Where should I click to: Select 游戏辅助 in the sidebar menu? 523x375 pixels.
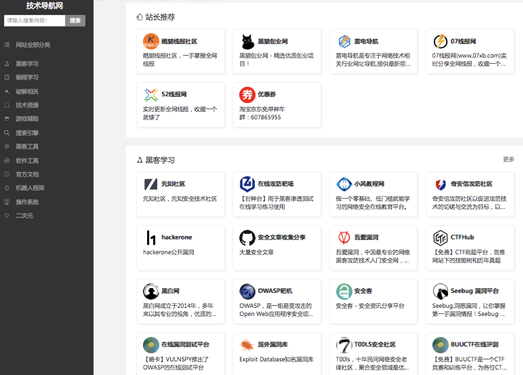pyautogui.click(x=27, y=119)
